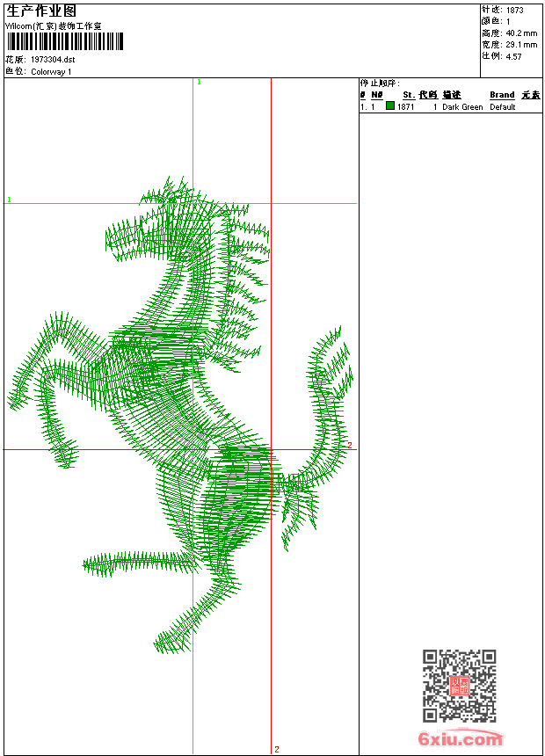Select the design file name '1973304.dst'
The width and height of the screenshot is (545, 756).
[x=53, y=60]
